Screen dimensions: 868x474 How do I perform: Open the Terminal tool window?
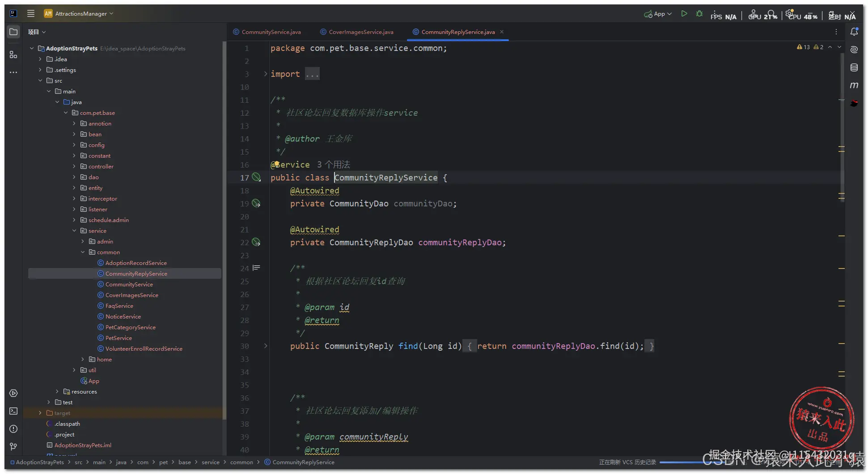(x=13, y=411)
